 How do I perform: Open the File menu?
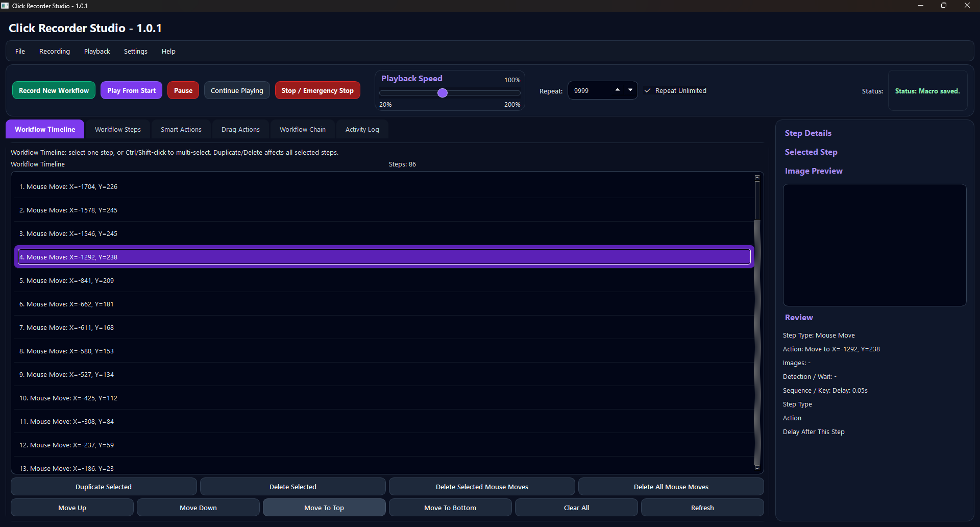point(20,51)
